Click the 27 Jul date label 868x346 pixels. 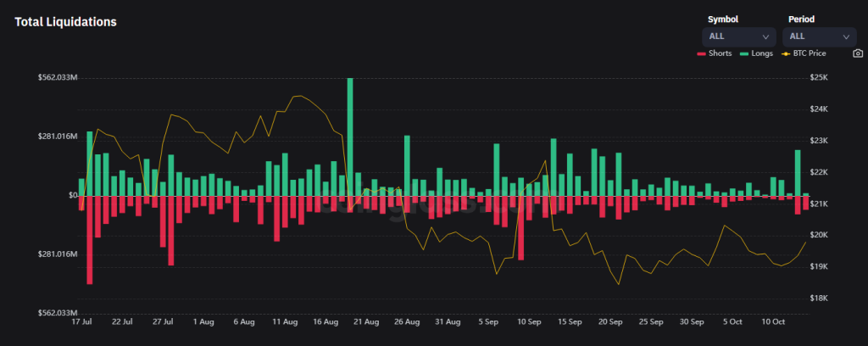tap(163, 321)
